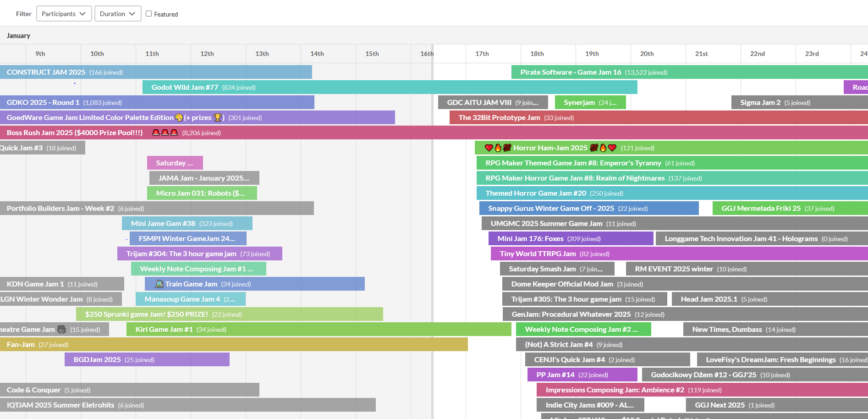Open the Participants filter dropdown
Screen dimensions: 868x419
(64, 14)
